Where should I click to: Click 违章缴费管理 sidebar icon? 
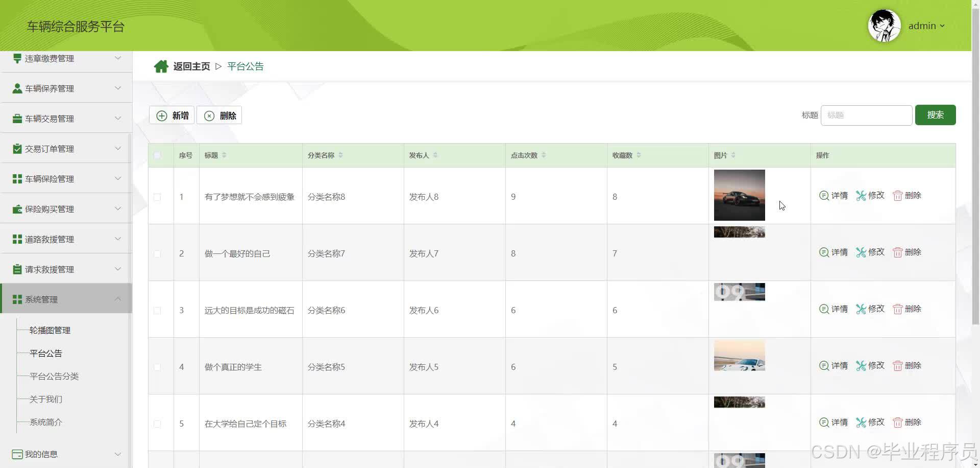point(17,58)
